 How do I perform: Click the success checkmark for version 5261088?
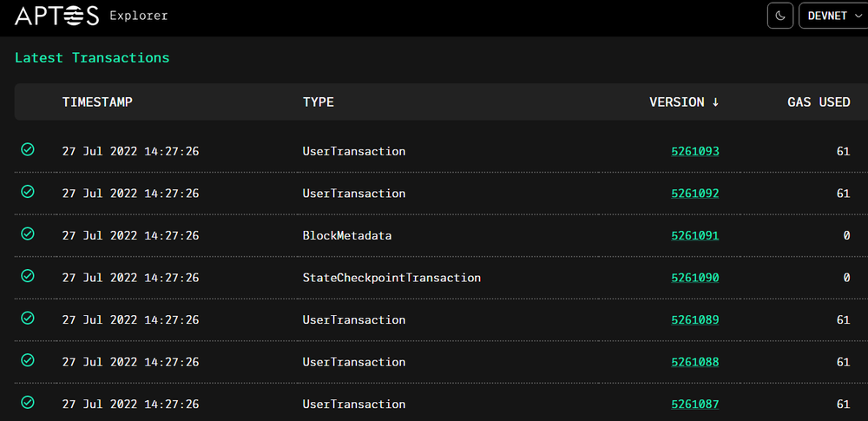28,361
